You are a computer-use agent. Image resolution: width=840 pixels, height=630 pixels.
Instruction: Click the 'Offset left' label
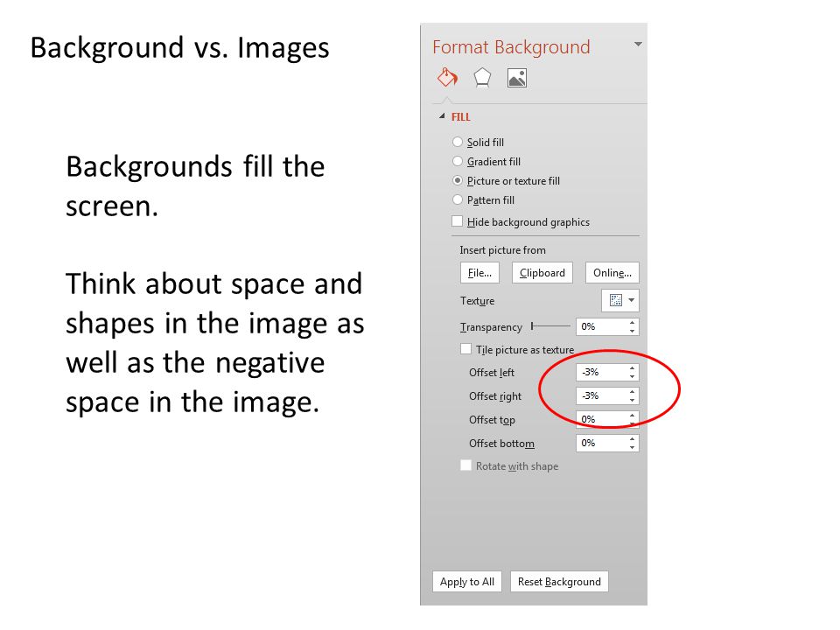(x=491, y=373)
